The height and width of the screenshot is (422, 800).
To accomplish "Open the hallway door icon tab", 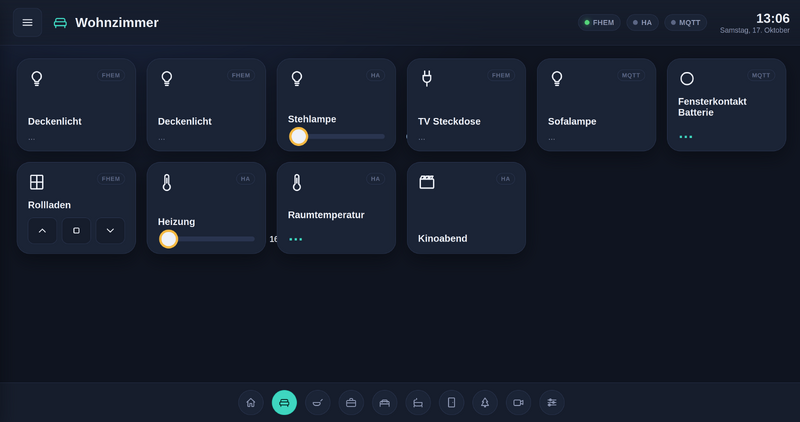I will pos(452,403).
